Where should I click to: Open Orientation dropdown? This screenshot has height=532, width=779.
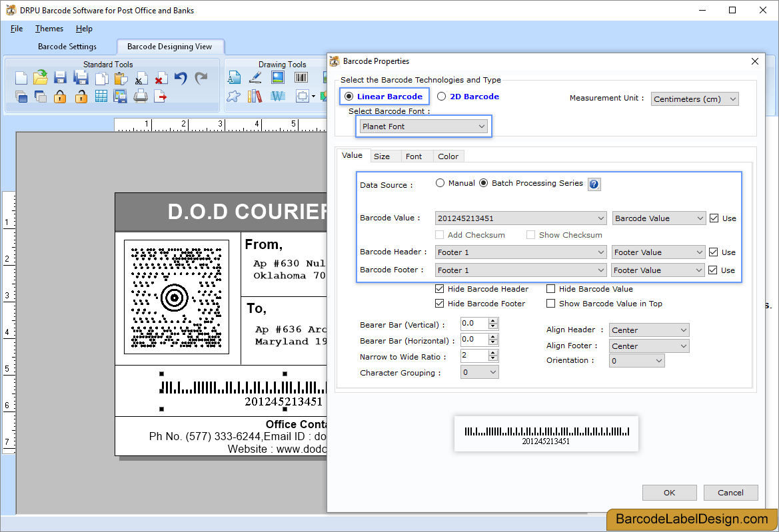coord(637,361)
